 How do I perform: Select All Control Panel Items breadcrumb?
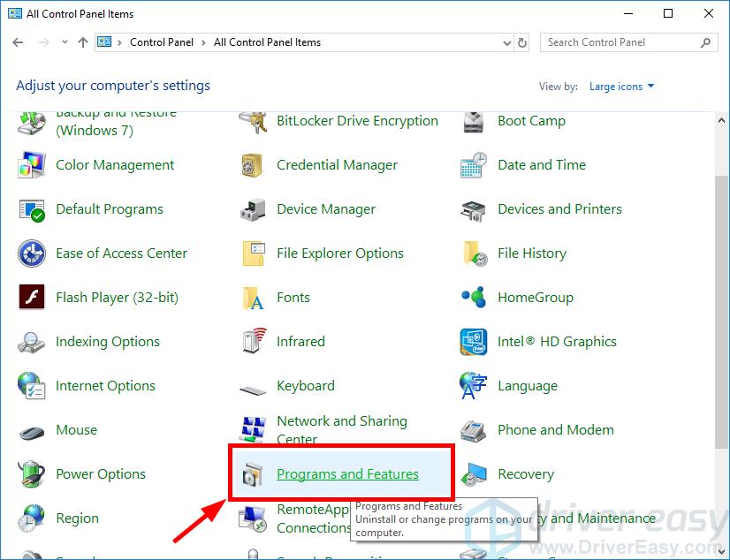(267, 42)
